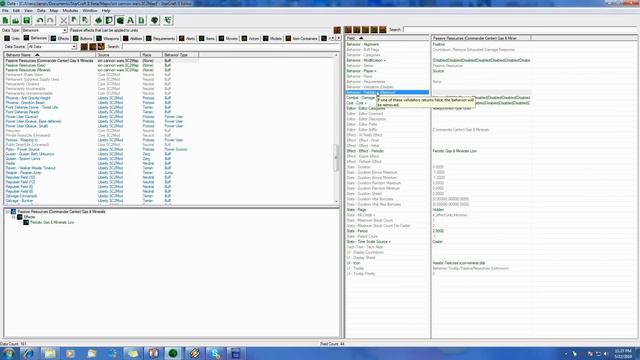This screenshot has width=640, height=360.
Task: Collapse the Passive Resources root tree node
Action: point(7,212)
